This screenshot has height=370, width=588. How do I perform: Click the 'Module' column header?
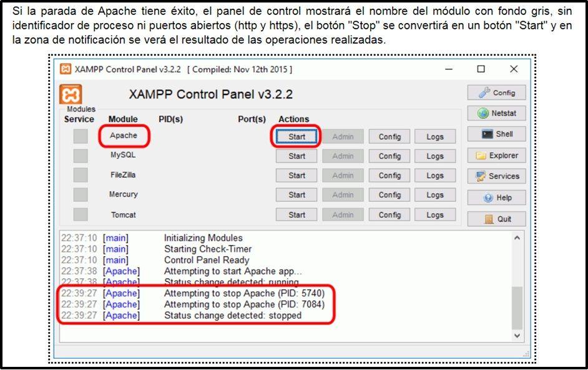point(123,119)
